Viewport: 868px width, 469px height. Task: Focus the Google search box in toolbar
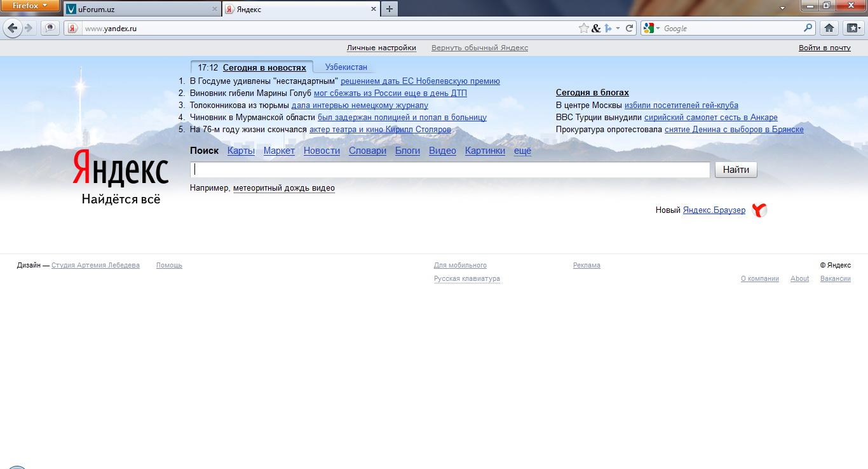tap(732, 28)
